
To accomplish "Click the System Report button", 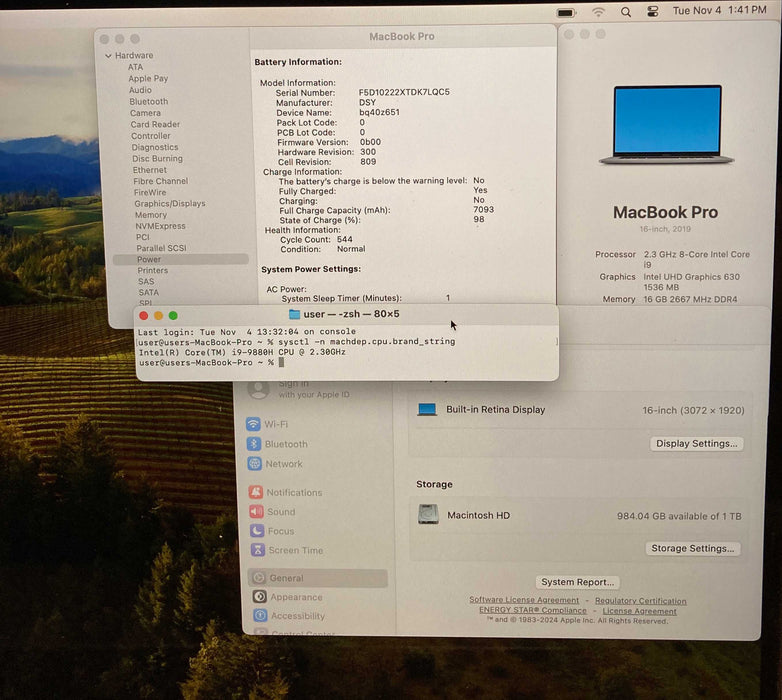I will 578,582.
